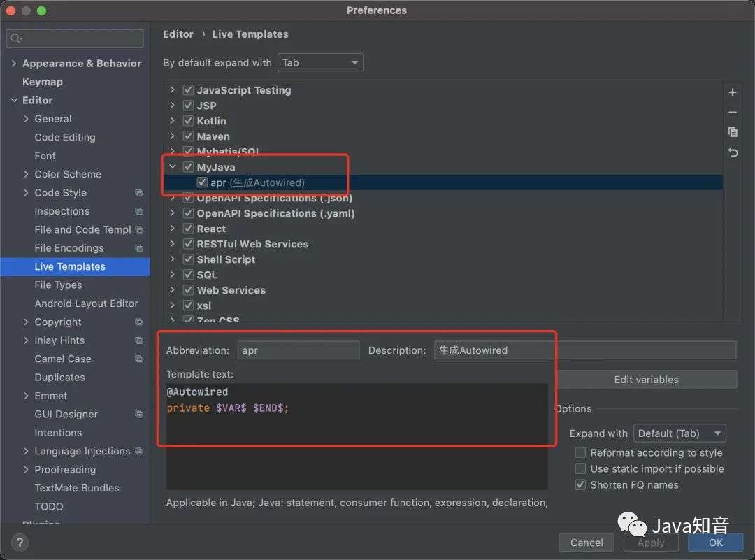Collapse the MyJava template group

[173, 167]
